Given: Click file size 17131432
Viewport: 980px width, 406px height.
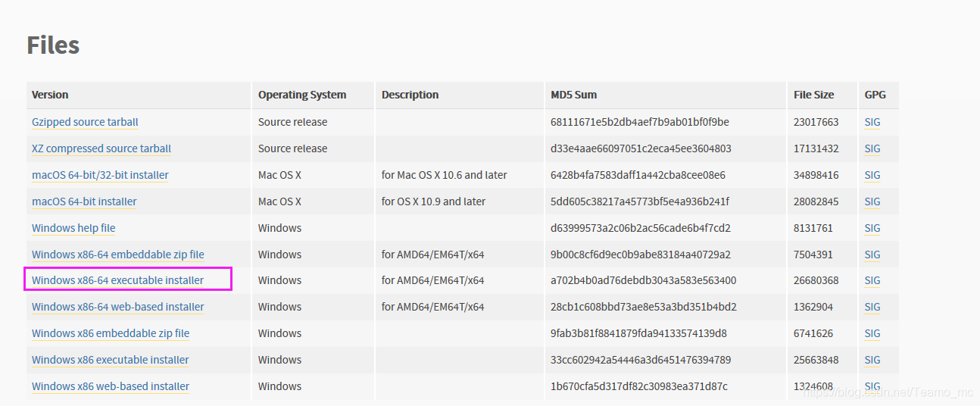Looking at the screenshot, I should coord(816,148).
